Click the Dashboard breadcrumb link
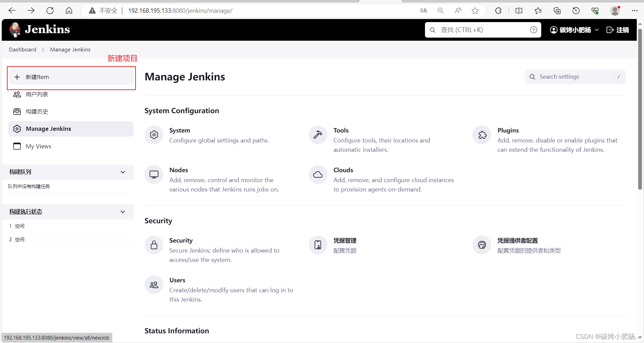Screen dimensions: 644x343 click(22, 49)
